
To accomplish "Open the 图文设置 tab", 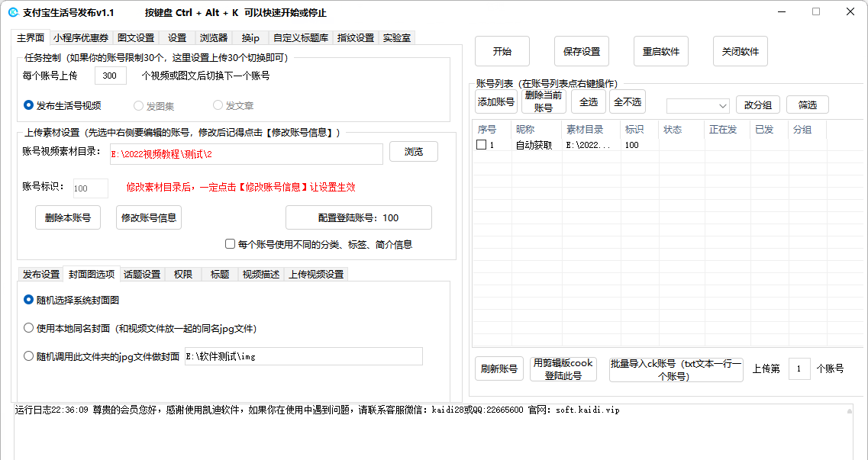I will click(136, 37).
